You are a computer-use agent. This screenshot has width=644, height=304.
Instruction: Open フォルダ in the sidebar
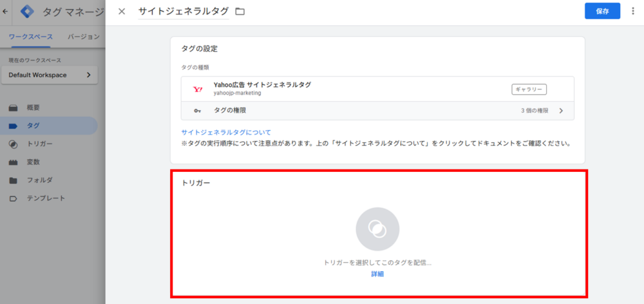pos(39,180)
